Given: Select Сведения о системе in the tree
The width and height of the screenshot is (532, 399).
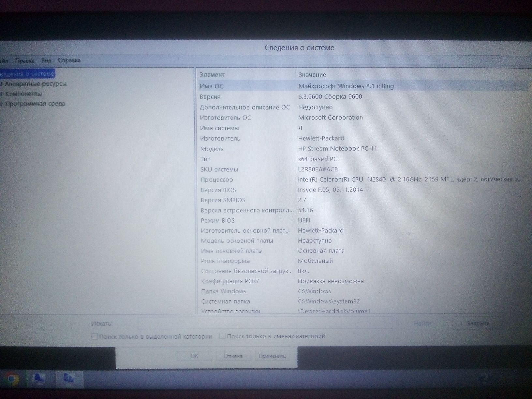Looking at the screenshot, I should click(x=27, y=74).
